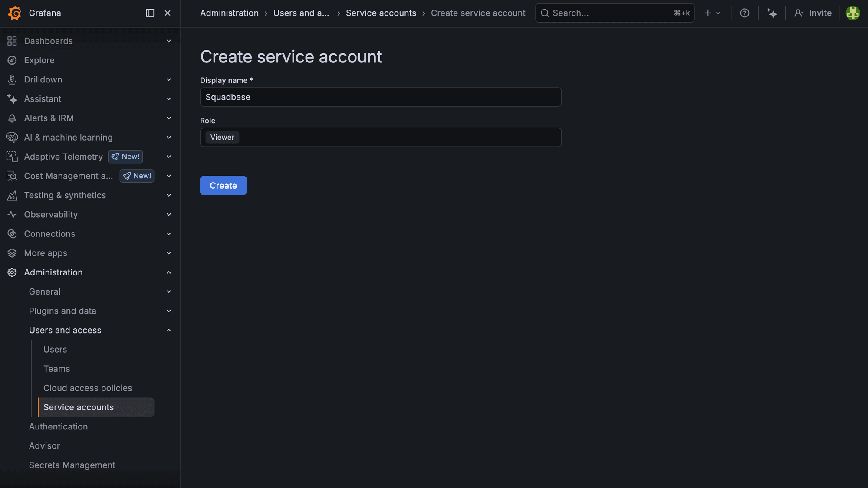Expand the General submenu chevron
Viewport: 868px width, 488px height.
pyautogui.click(x=169, y=291)
